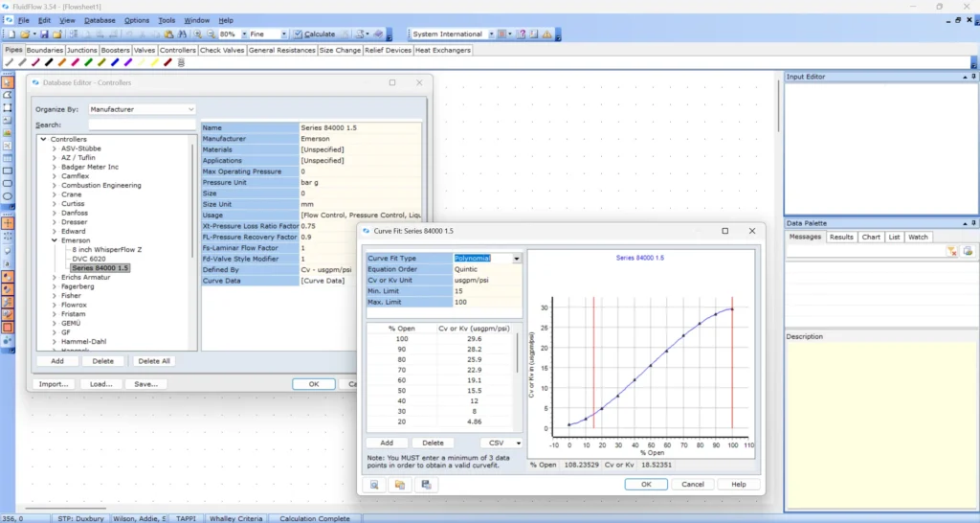Viewport: 980px width, 523px height.
Task: Select the ellipse shape tool in left toolbar
Action: pos(8,196)
